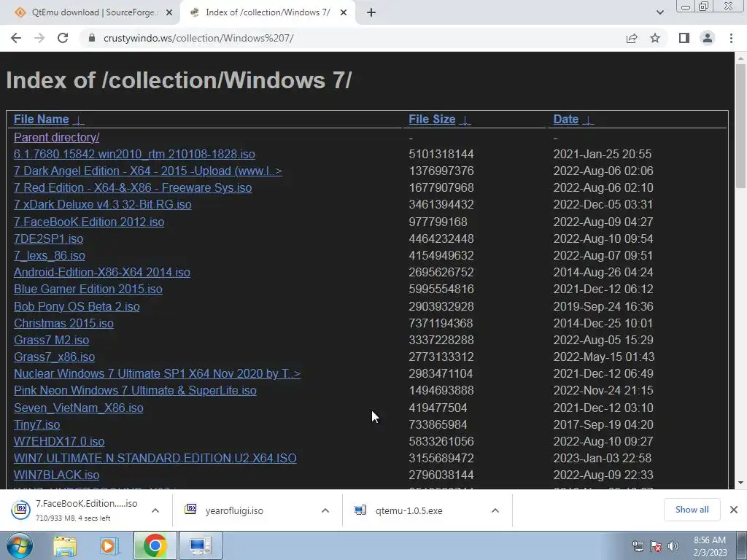Click Show all downloads button

(692, 510)
